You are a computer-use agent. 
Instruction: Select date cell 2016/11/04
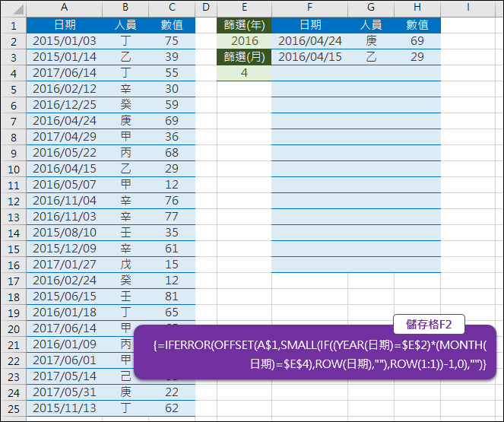click(65, 201)
